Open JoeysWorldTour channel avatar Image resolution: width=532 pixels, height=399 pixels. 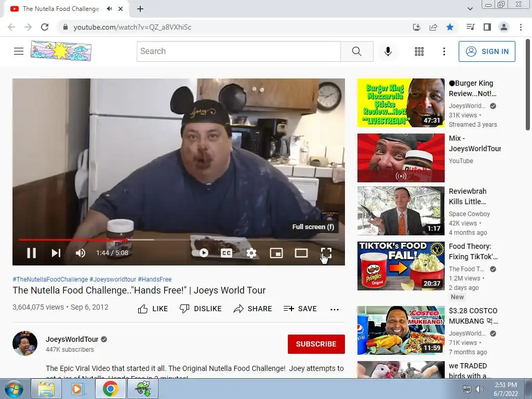pos(25,343)
